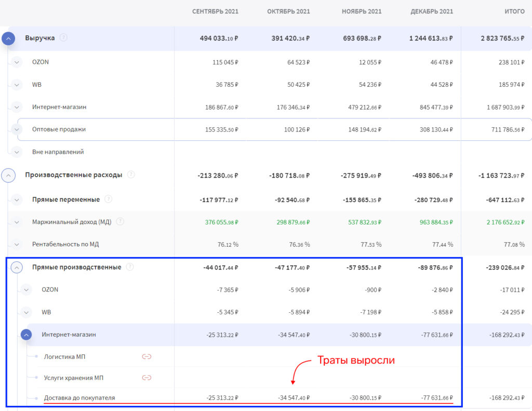The width and height of the screenshot is (532, 411).
Task: Click help icon beside Производственные расходы
Action: coord(131,175)
